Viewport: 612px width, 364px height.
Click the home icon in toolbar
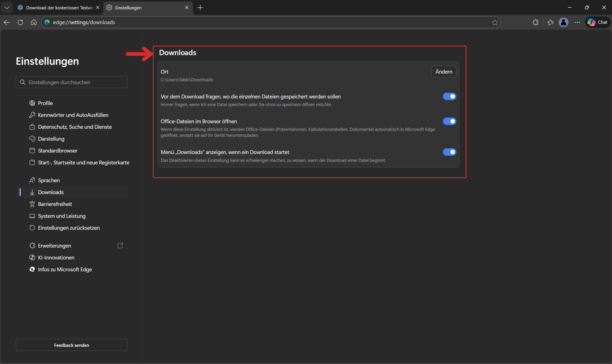(34, 22)
